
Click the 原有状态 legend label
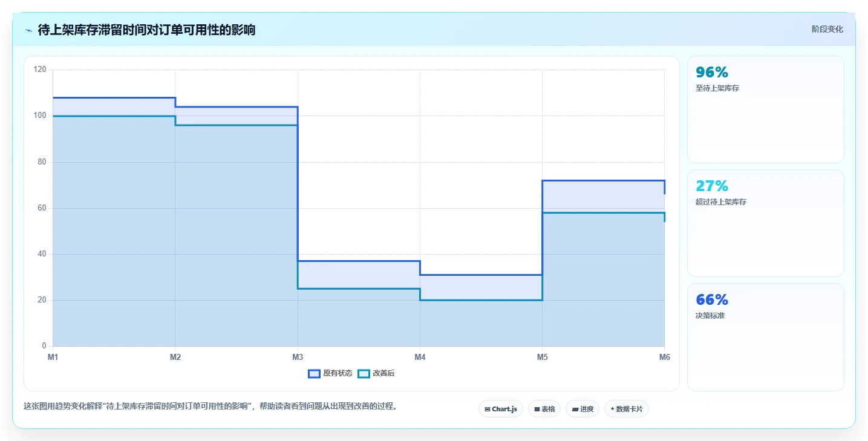tap(338, 374)
